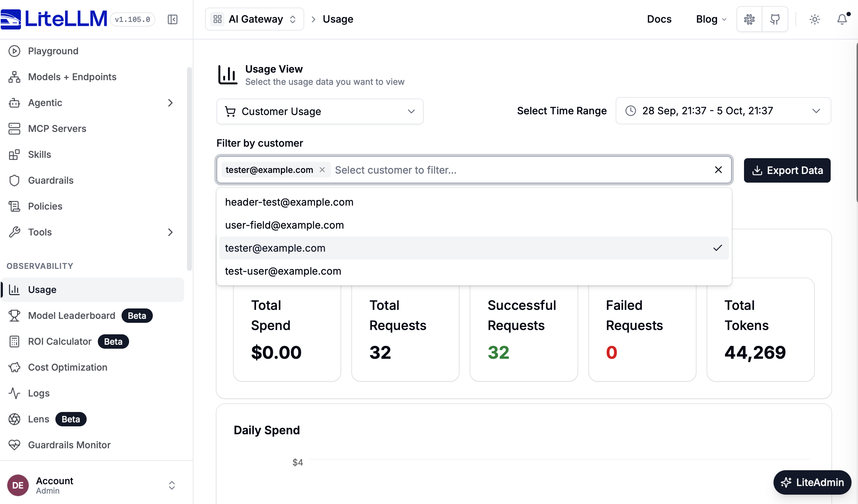The image size is (858, 504).
Task: Open Model Leaderboard
Action: [93, 316]
